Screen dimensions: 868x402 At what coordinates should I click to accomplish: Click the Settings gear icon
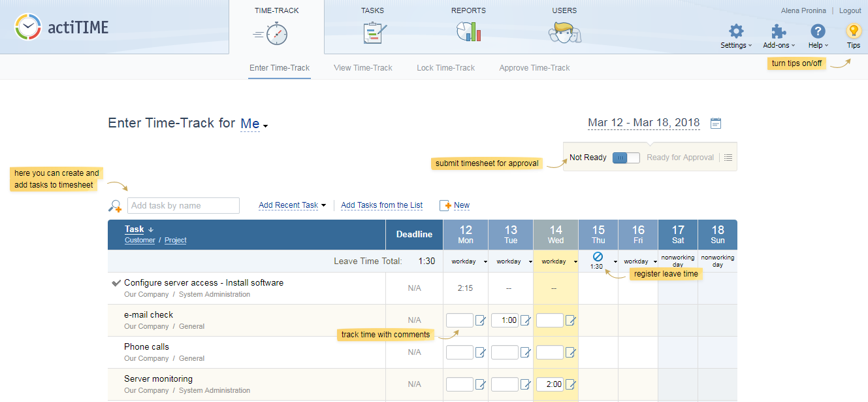coord(736,31)
